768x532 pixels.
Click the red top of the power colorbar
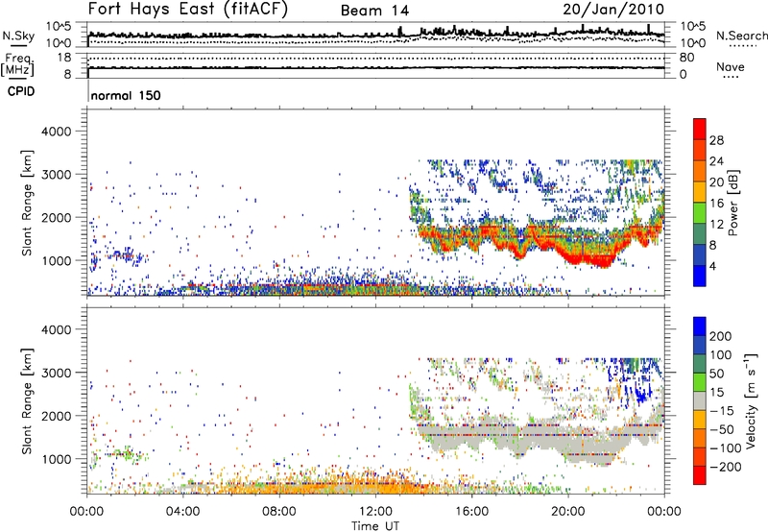(x=700, y=127)
